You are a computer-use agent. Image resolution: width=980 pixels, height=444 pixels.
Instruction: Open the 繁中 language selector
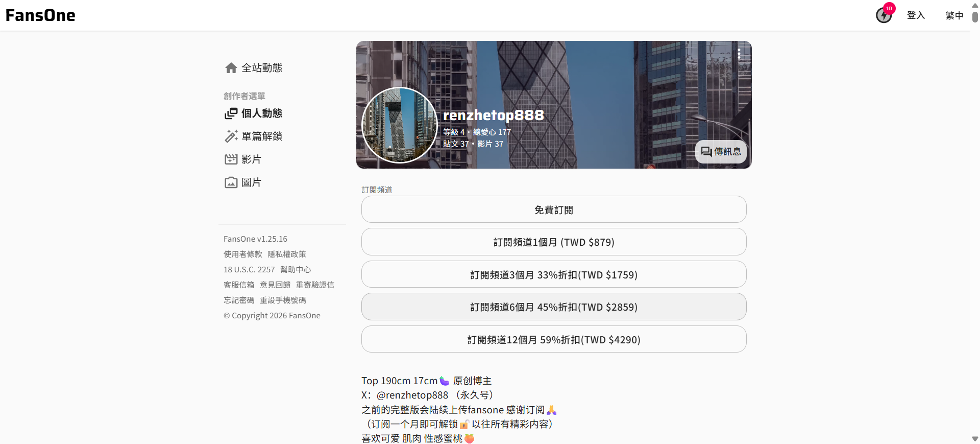click(954, 15)
